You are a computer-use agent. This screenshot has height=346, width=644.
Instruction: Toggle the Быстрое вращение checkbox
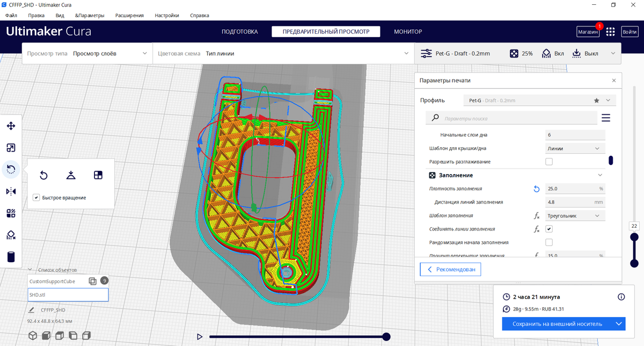tap(36, 198)
